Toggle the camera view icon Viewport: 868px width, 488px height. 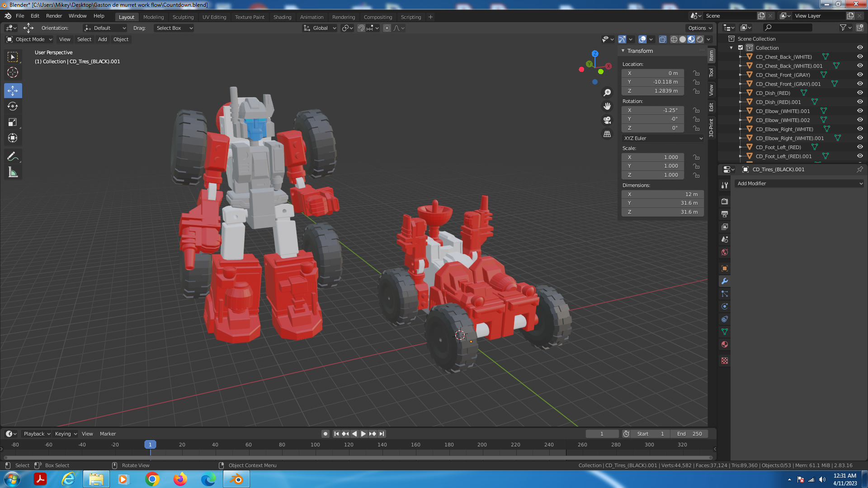(607, 120)
